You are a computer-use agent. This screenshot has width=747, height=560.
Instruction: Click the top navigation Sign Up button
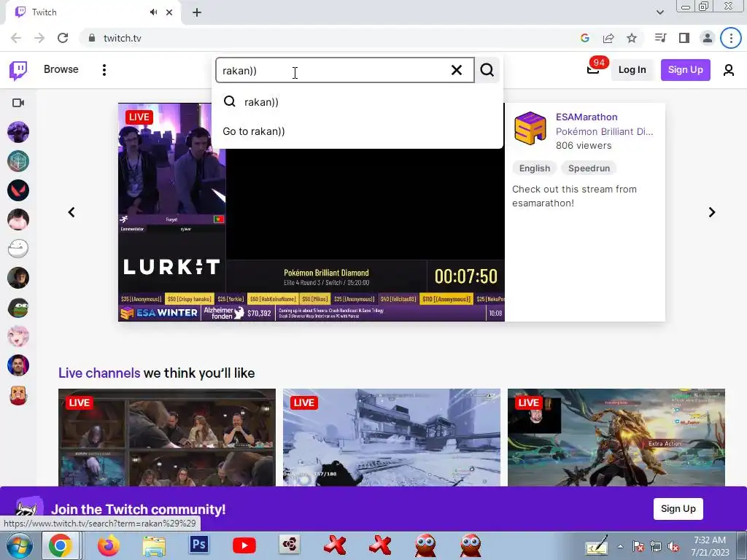[x=685, y=69]
